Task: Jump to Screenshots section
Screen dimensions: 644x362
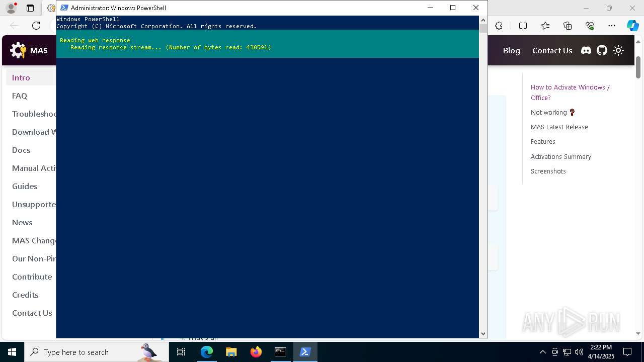Action: (548, 171)
